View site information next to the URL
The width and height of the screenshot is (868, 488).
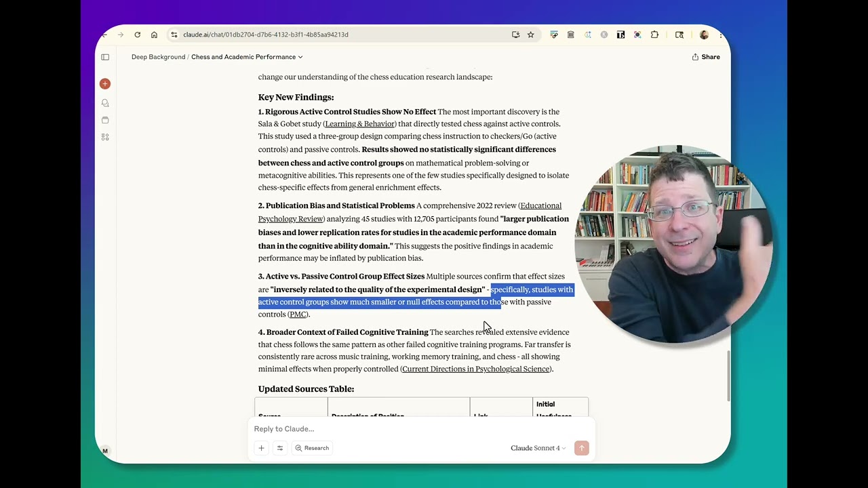174,35
